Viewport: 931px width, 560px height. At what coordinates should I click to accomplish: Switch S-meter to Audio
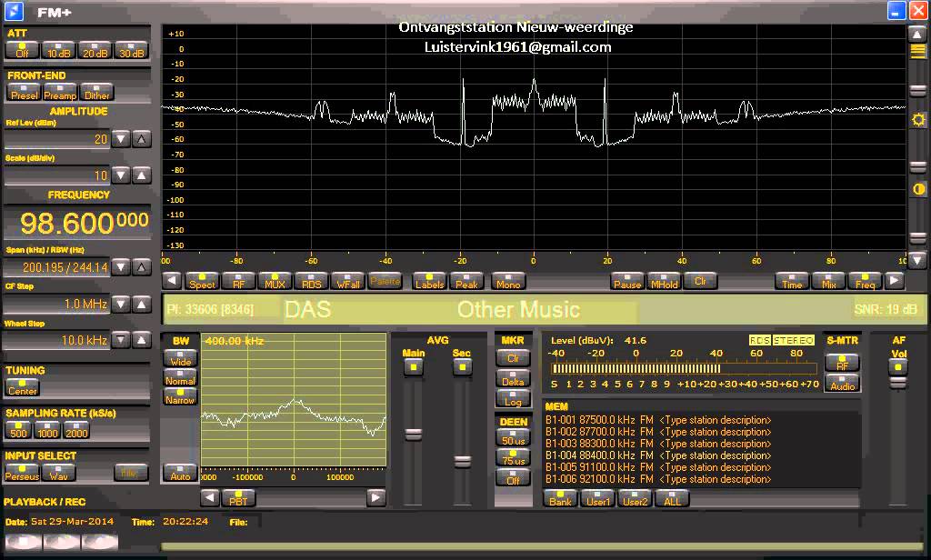click(x=842, y=383)
